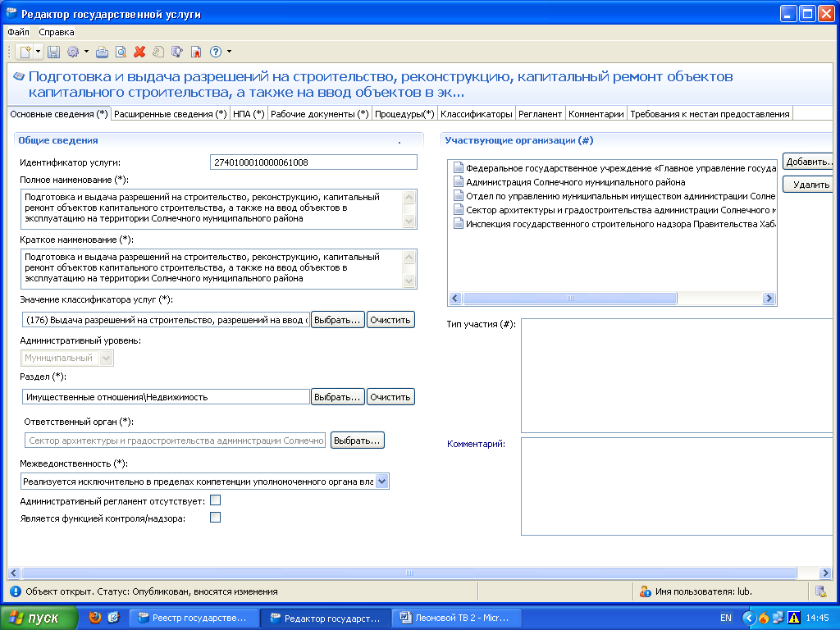Expand the Межведомственность dropdown
840x630 pixels.
point(381,482)
